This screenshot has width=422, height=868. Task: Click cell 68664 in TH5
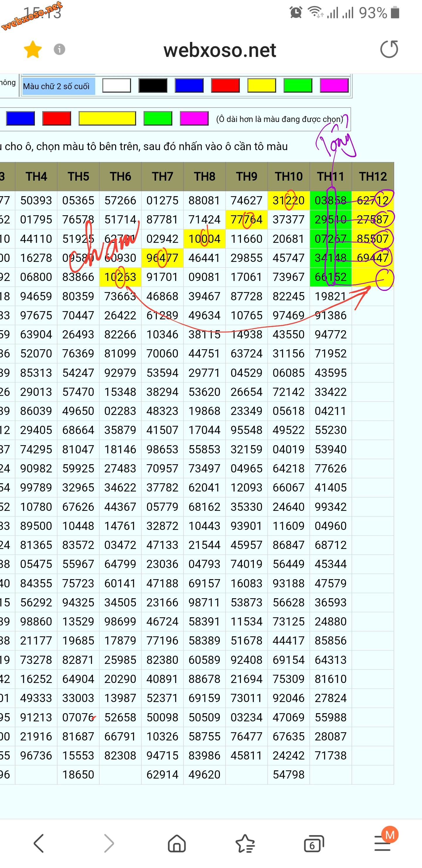(x=79, y=430)
